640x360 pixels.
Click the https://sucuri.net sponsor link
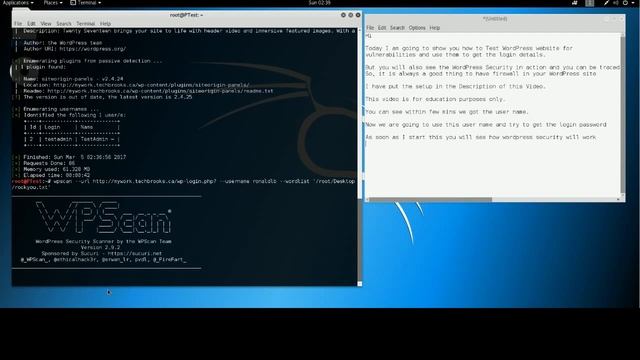tap(135, 253)
